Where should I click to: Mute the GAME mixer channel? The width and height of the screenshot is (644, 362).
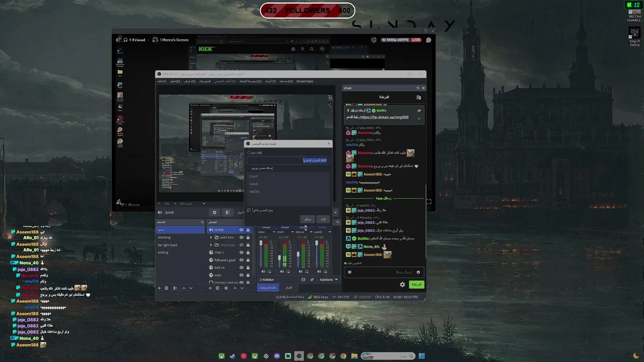pos(319,272)
